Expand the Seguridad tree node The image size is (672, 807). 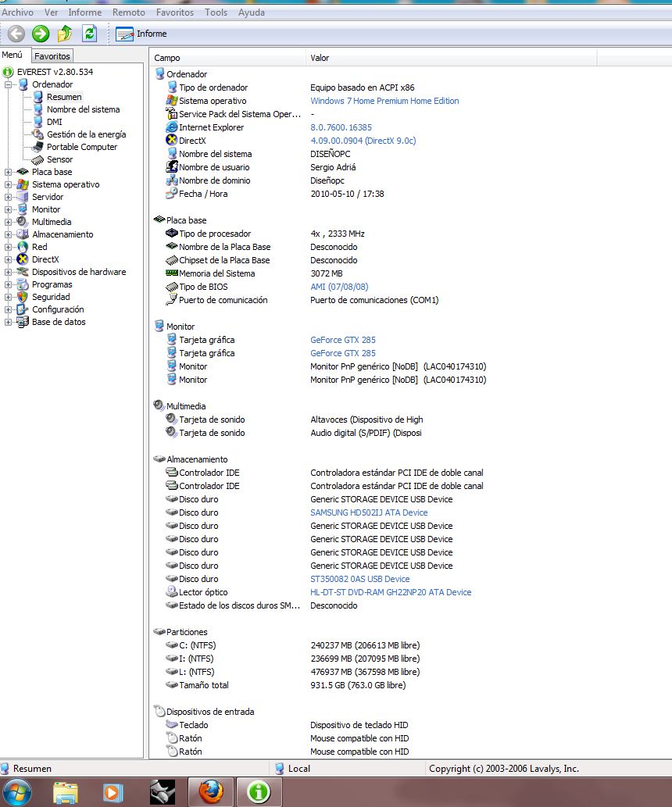[x=8, y=297]
